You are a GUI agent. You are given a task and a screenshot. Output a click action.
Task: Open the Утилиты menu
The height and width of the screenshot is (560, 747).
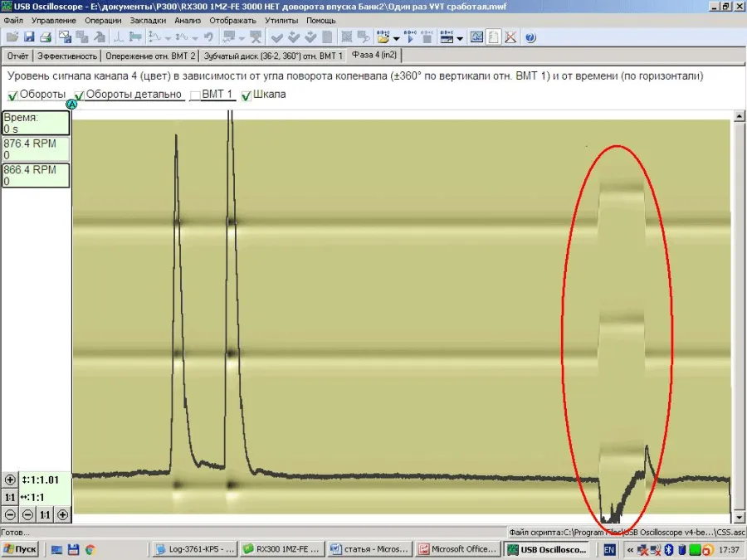point(281,21)
